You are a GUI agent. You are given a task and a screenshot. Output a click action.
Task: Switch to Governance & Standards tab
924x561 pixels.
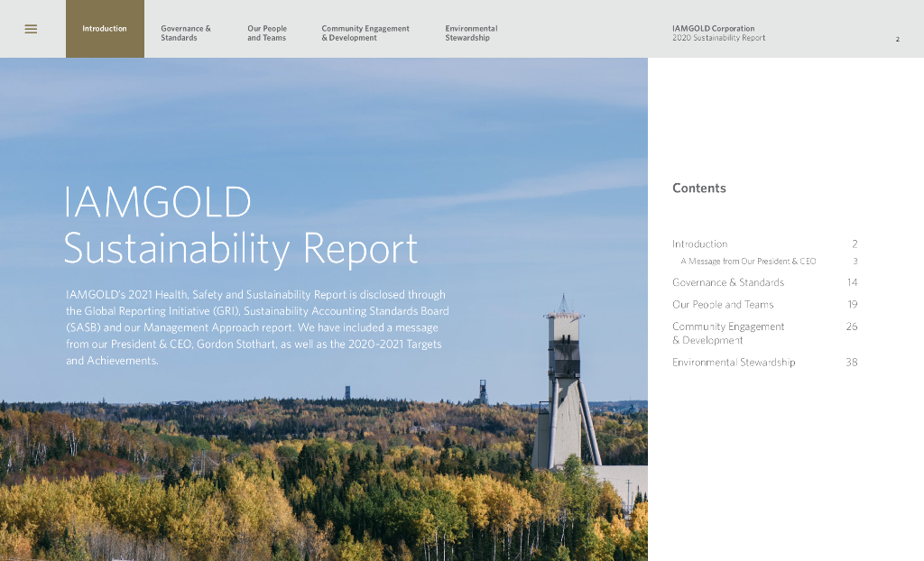[186, 33]
